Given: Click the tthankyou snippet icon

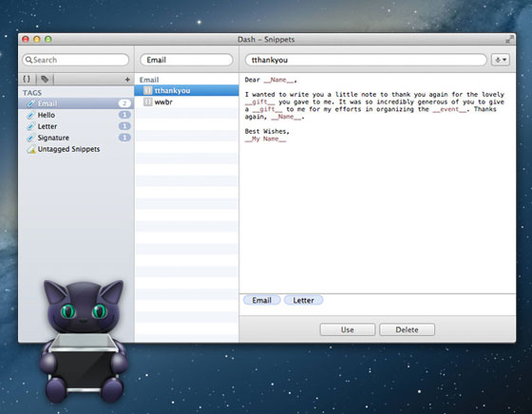Looking at the screenshot, I should point(147,90).
